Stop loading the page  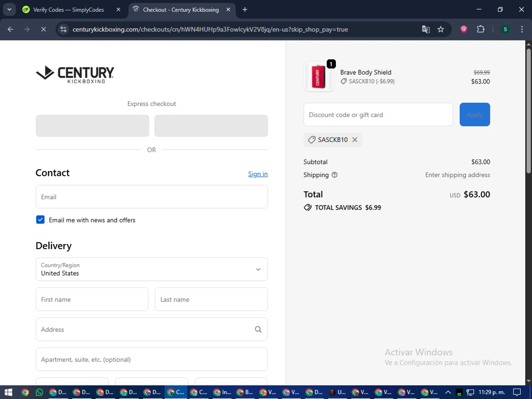pos(43,29)
